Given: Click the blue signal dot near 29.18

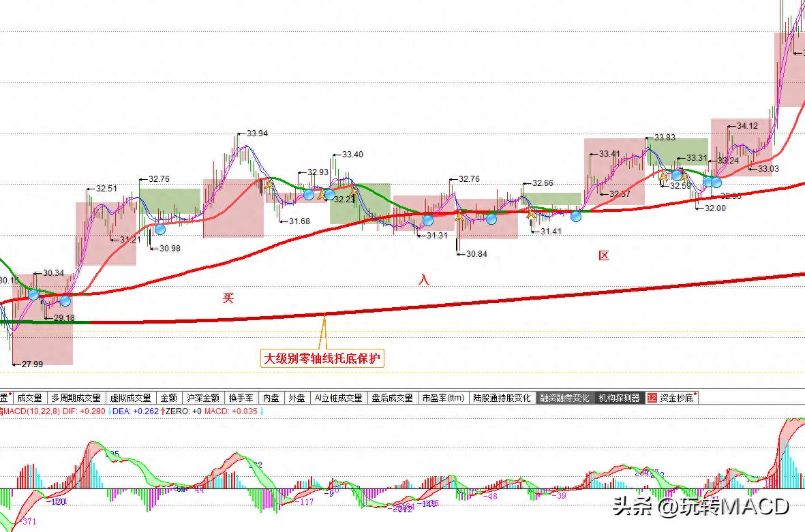Looking at the screenshot, I should (x=65, y=300).
